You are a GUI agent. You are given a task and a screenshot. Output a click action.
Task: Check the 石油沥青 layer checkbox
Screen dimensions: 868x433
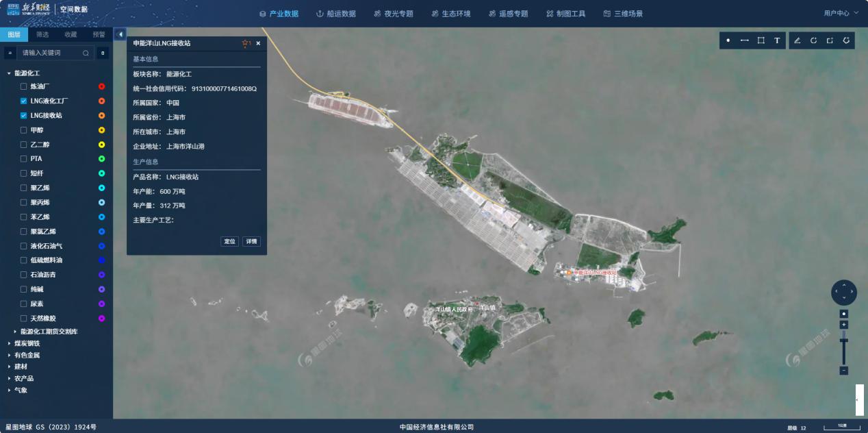(x=24, y=275)
